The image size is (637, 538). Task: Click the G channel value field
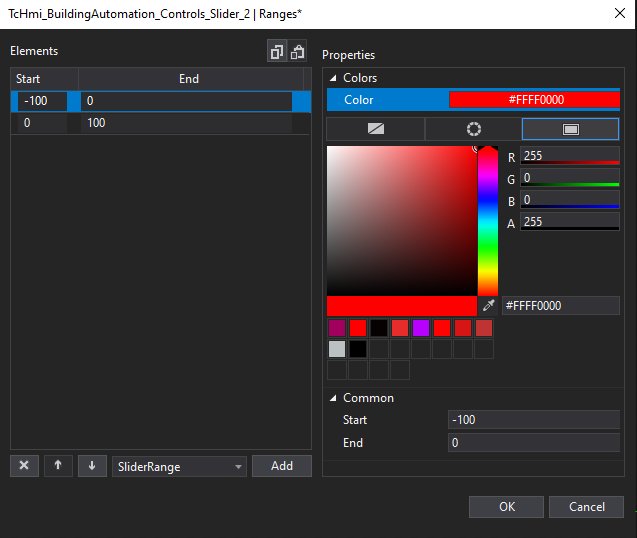coord(570,178)
